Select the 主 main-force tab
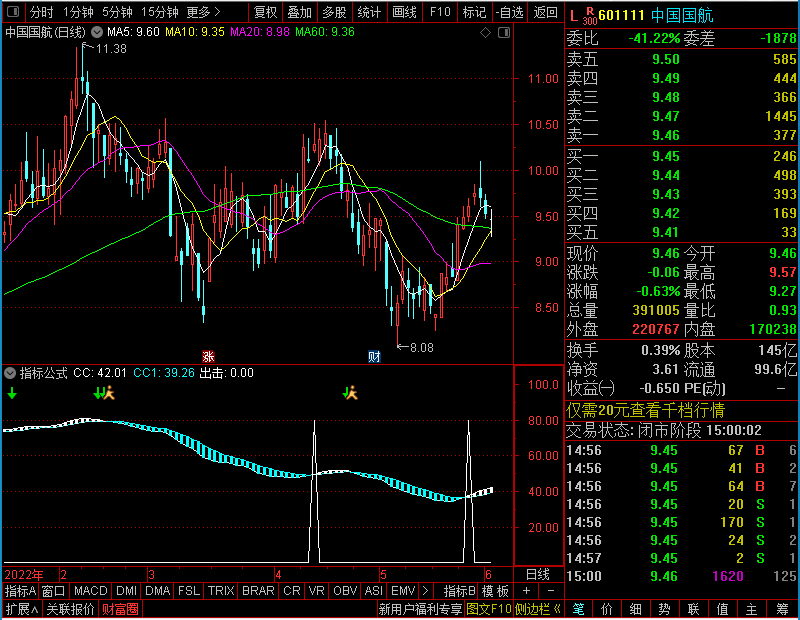The height and width of the screenshot is (620, 800). coord(751,609)
